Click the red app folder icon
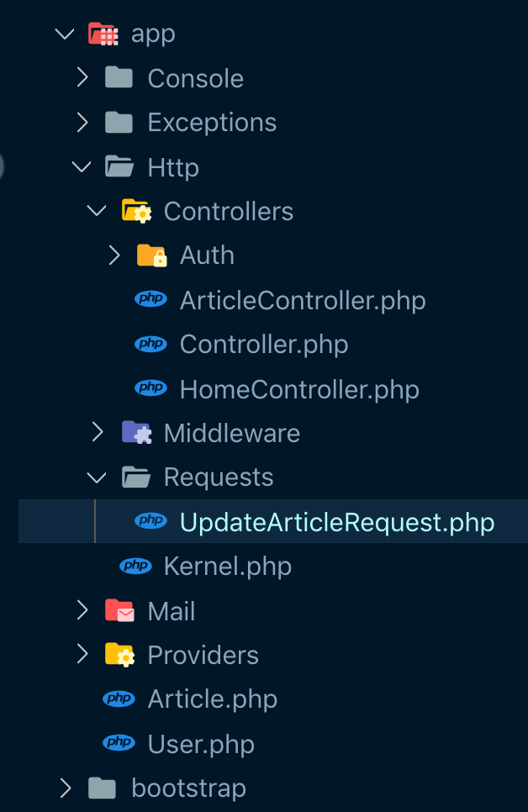Viewport: 528px width, 812px height. tap(103, 34)
